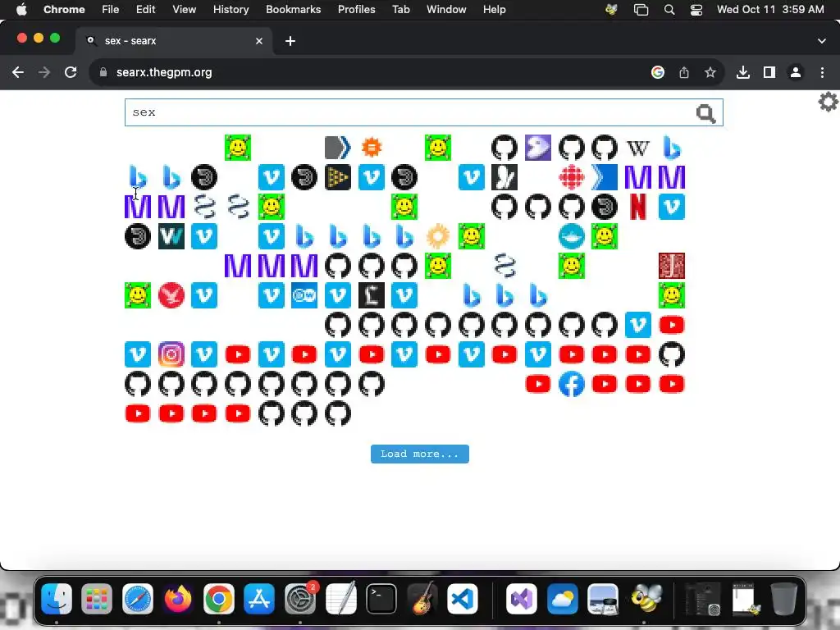Open Chrome side panel
The height and width of the screenshot is (630, 840).
pyautogui.click(x=769, y=72)
